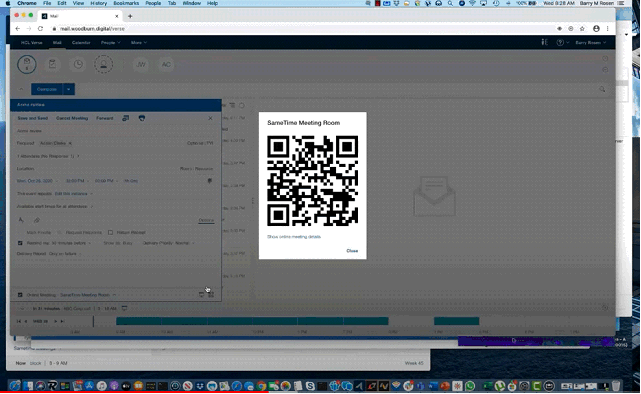Click Save and Send
Screen dimensions: 641x394
(33, 118)
